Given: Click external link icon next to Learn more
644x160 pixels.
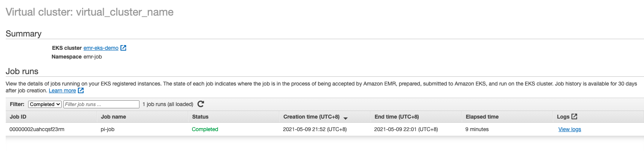Looking at the screenshot, I should tap(81, 90).
